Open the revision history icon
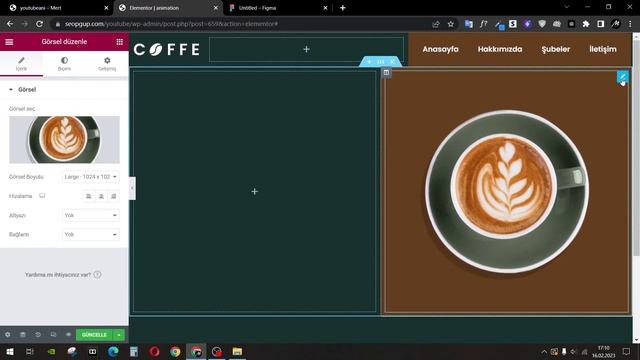The width and height of the screenshot is (640, 360). (x=38, y=335)
